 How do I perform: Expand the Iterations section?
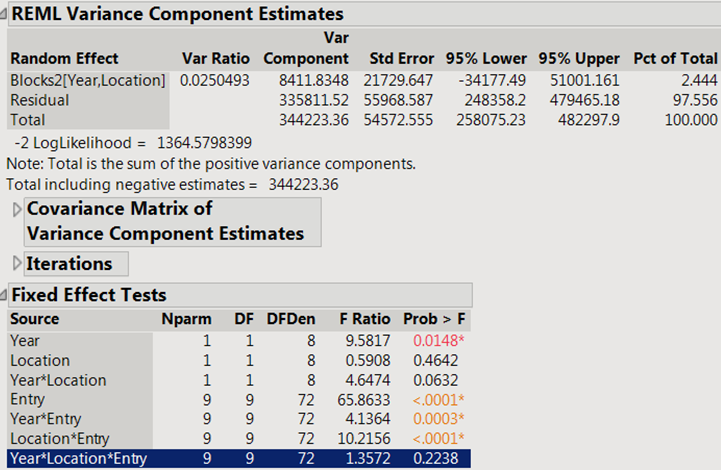(x=17, y=264)
